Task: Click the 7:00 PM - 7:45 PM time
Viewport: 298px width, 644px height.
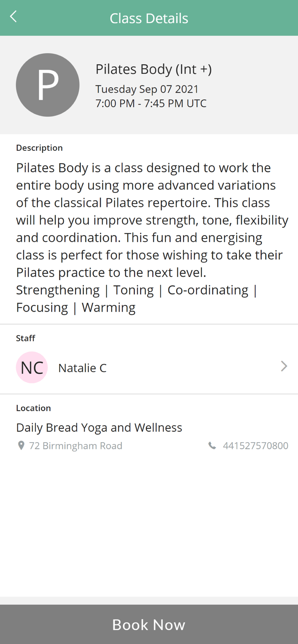Action: 151,104
